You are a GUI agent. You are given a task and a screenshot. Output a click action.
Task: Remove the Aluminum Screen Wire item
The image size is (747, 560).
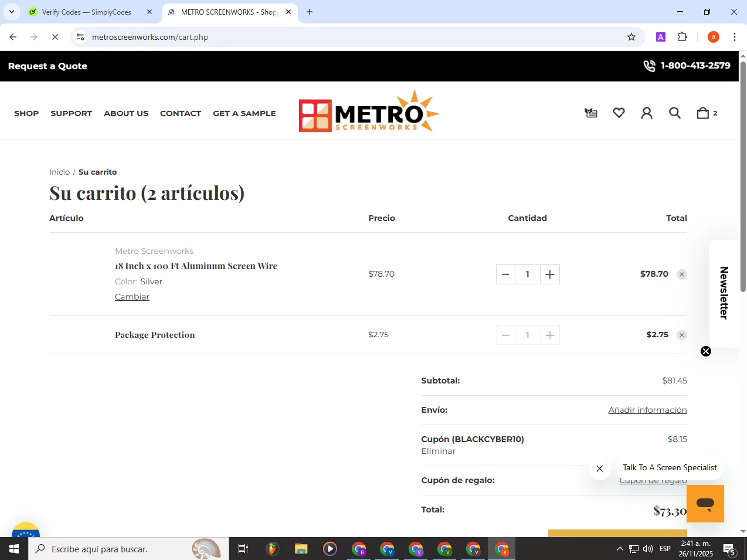pos(682,274)
